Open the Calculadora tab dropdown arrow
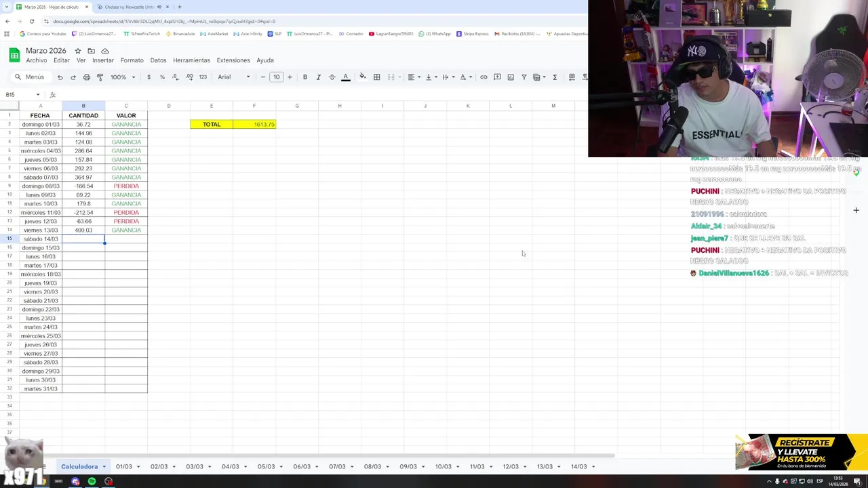This screenshot has width=868, height=488. (x=104, y=466)
